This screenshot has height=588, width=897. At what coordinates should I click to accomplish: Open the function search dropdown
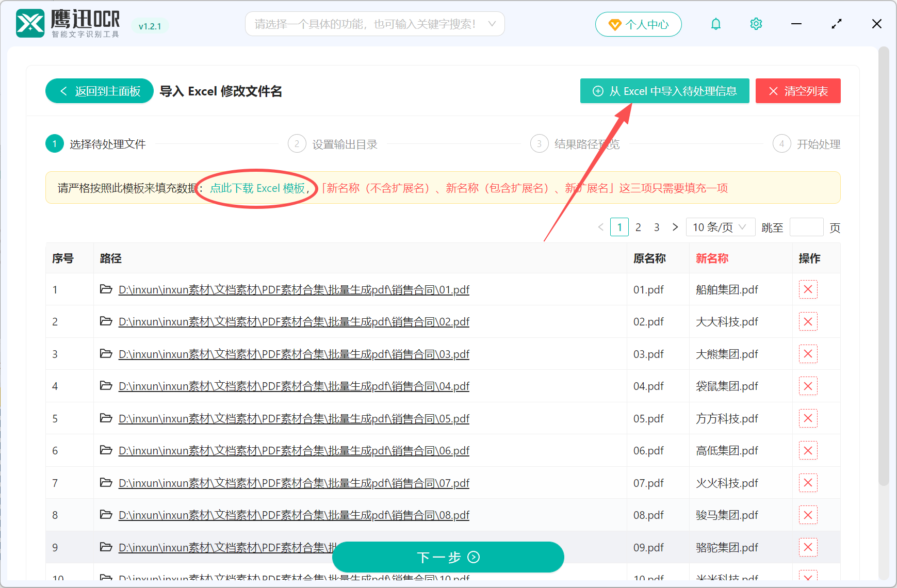click(375, 24)
